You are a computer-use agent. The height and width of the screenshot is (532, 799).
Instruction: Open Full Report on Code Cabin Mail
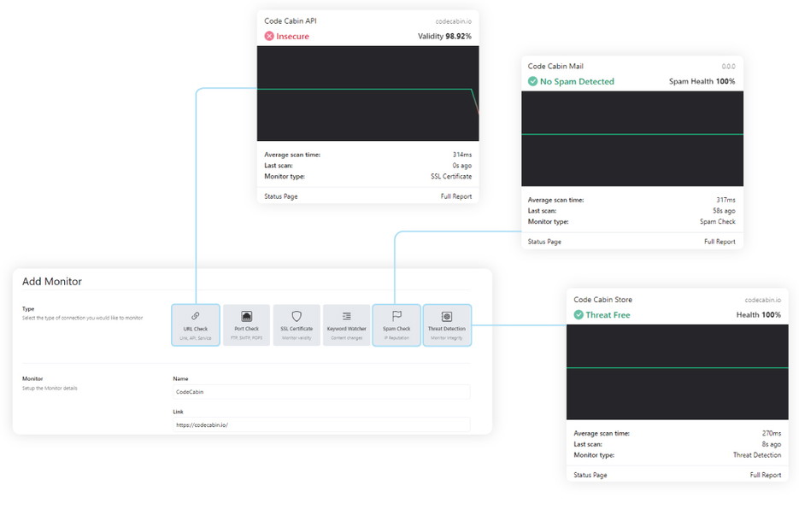[720, 241]
